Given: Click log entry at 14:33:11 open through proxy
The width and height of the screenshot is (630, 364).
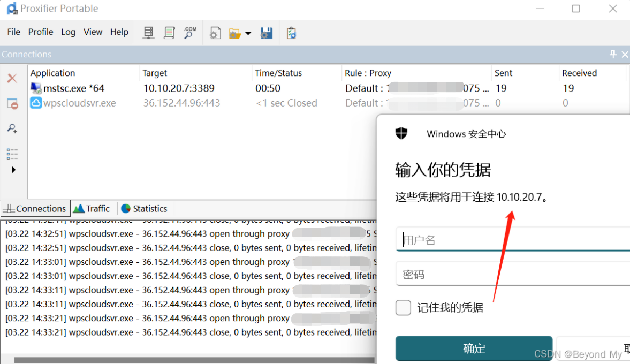Looking at the screenshot, I should click(191, 290).
